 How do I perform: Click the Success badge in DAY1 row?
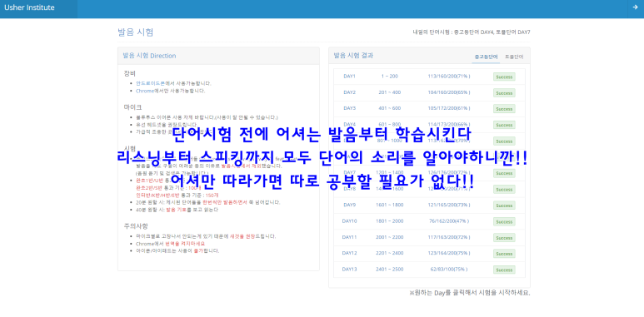click(504, 77)
